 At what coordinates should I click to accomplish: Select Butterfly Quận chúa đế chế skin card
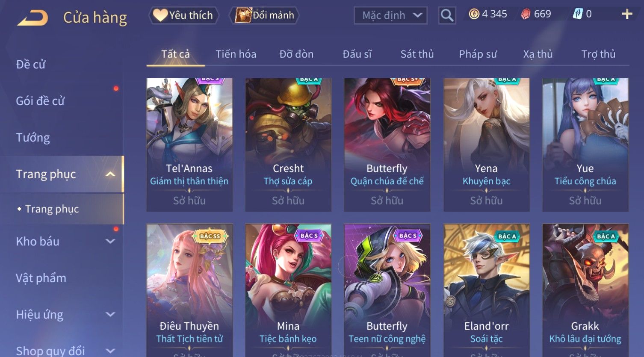point(387,145)
